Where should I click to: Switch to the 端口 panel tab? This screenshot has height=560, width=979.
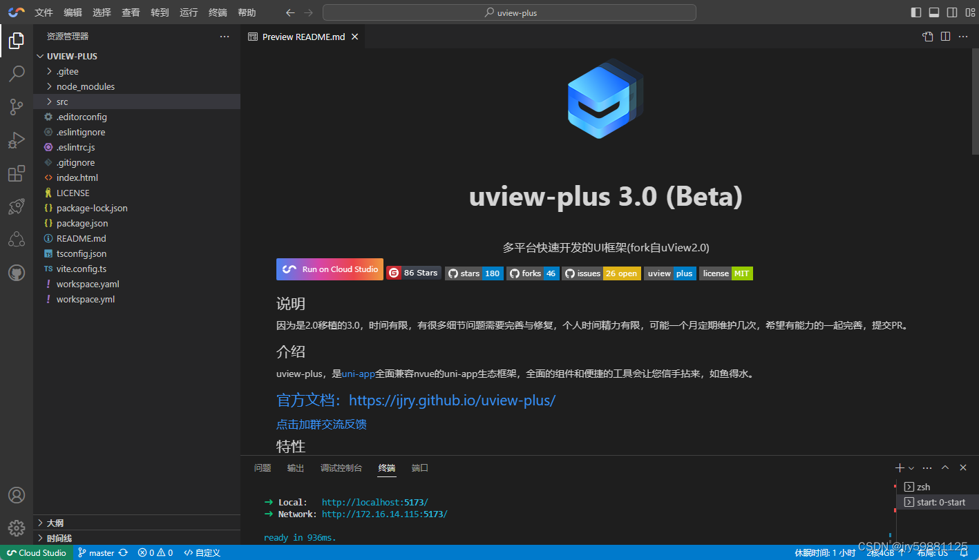pos(420,467)
